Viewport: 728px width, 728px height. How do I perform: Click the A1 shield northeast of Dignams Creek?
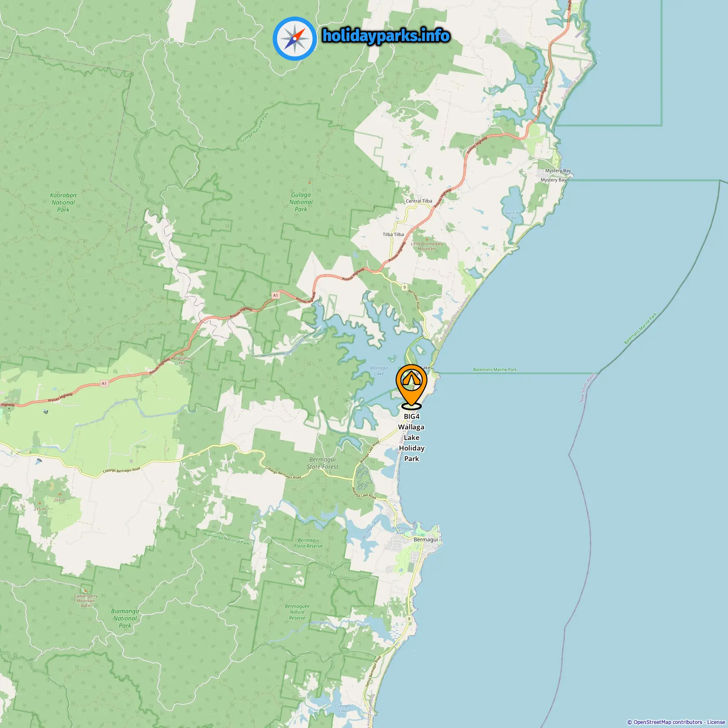click(275, 295)
